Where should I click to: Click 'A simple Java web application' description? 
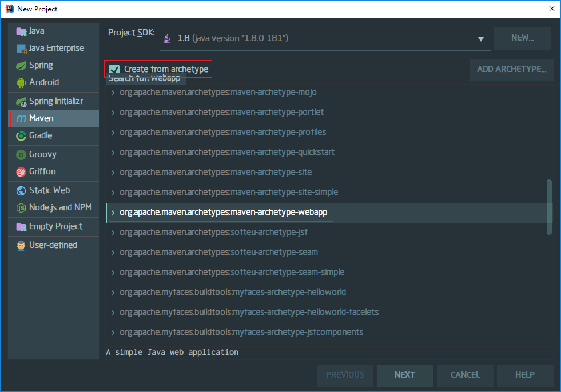[172, 353]
